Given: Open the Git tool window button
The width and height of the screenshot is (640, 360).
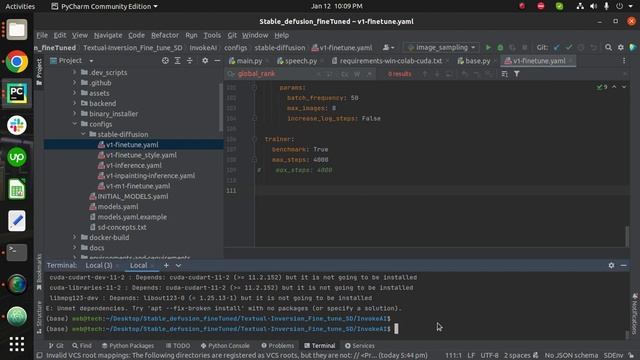Looking at the screenshot, I should (56, 345).
